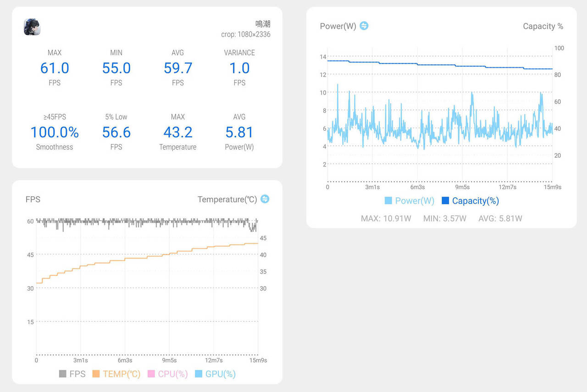Toggle the blue GPU(%) legend series
Screen dimensions: 587x392
pos(216,374)
